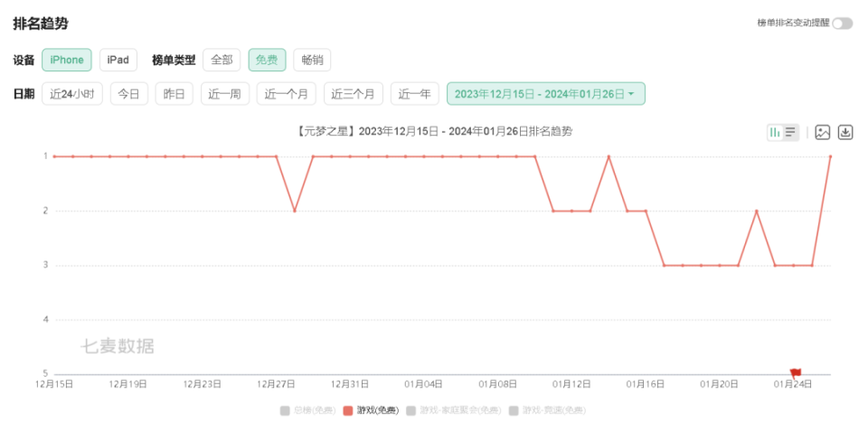868x433 pixels.
Task: Select iPhone device tab
Action: pos(67,61)
